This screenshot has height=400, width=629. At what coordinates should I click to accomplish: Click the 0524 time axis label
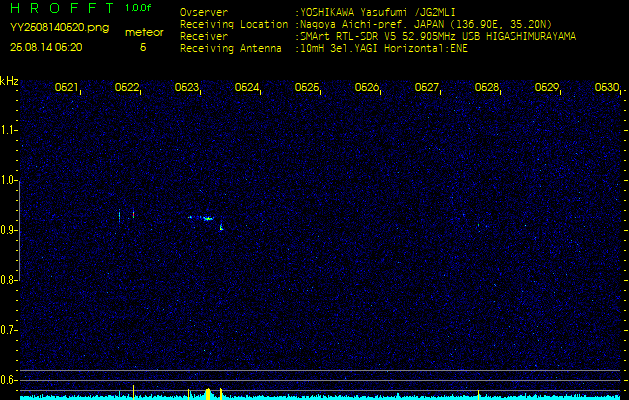click(x=246, y=87)
